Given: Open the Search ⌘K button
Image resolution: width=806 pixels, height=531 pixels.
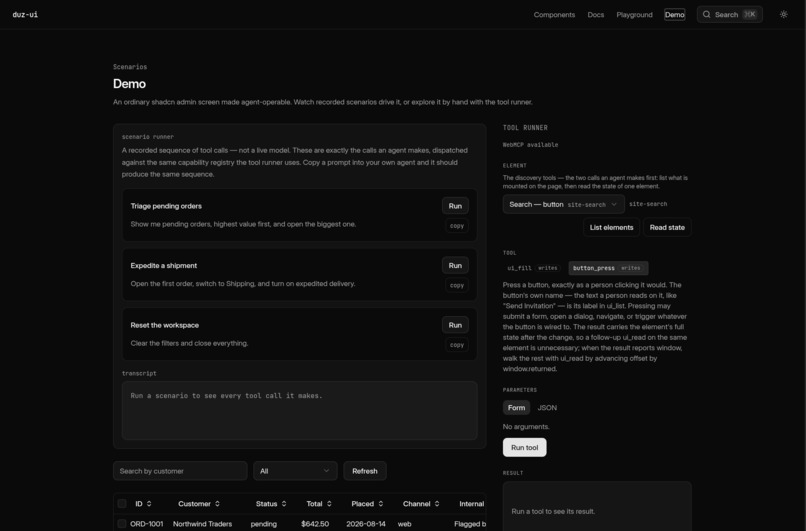Looking at the screenshot, I should 729,14.
